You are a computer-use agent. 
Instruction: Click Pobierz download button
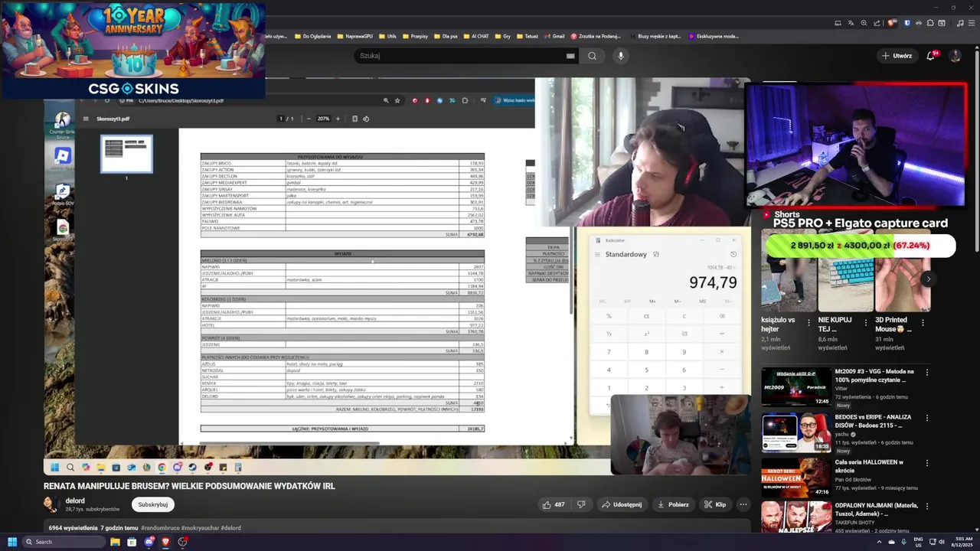(673, 505)
